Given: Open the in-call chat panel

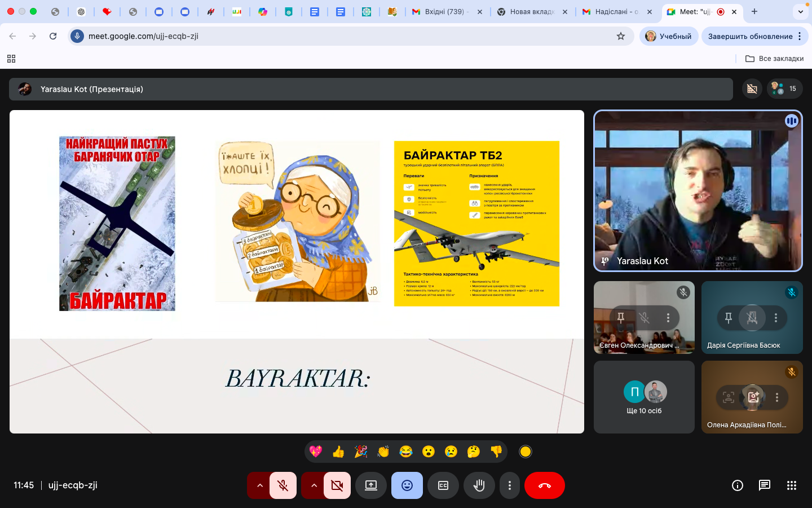Looking at the screenshot, I should (764, 485).
